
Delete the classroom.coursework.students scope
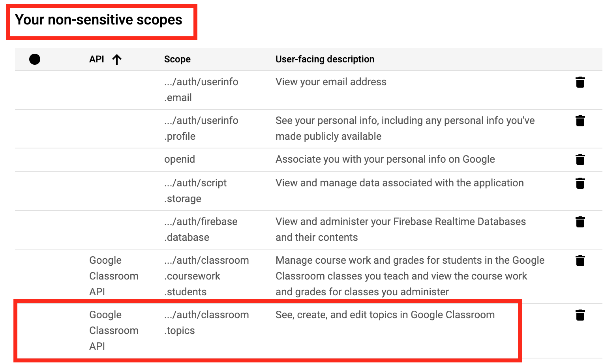[580, 261]
